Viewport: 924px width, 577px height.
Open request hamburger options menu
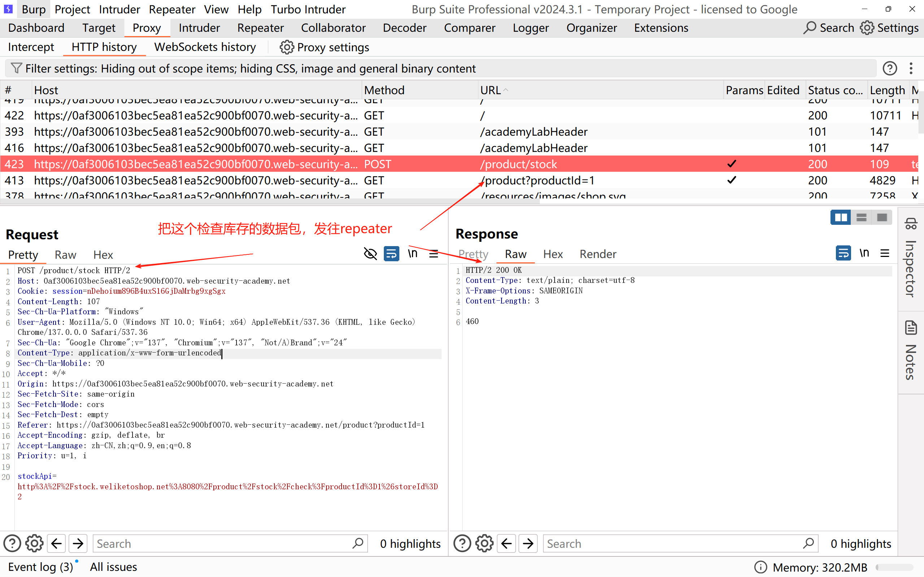pos(434,254)
